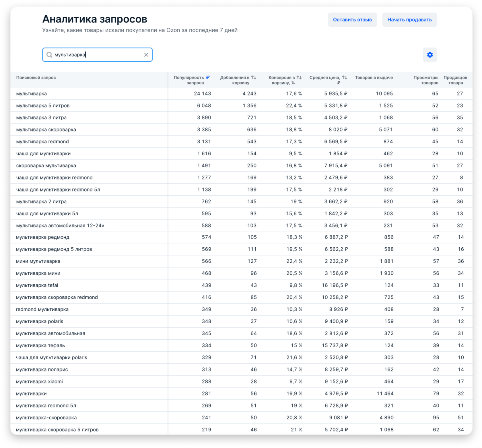This screenshot has height=448, width=482.
Task: Click the average price 16 196,5 ₽
Action: click(335, 285)
